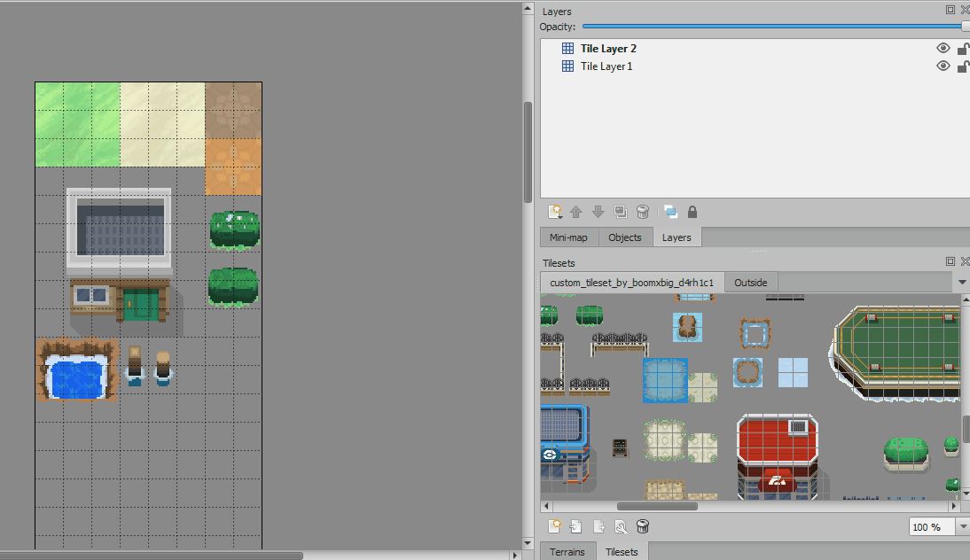Toggle the Lock Other Layers padlock
Viewport: 970px width, 560px height.
(x=692, y=212)
